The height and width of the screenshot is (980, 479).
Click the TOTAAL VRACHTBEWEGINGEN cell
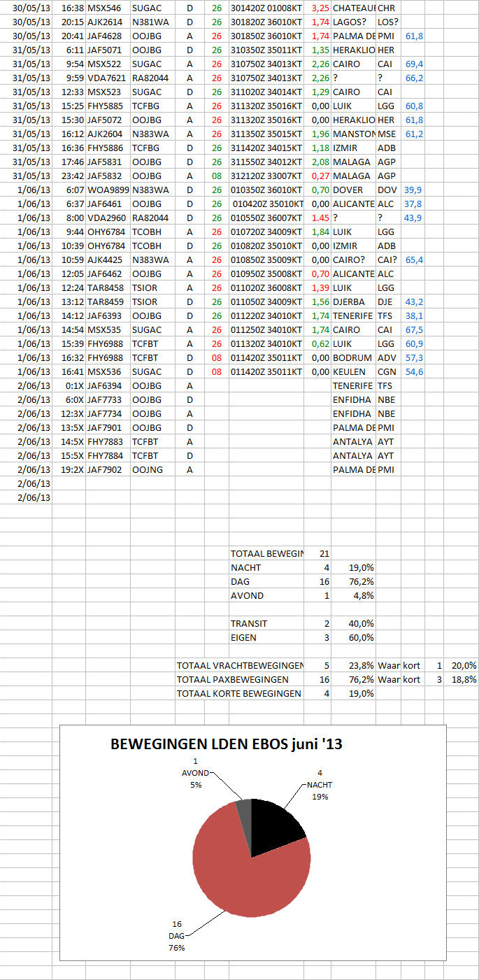pyautogui.click(x=239, y=665)
